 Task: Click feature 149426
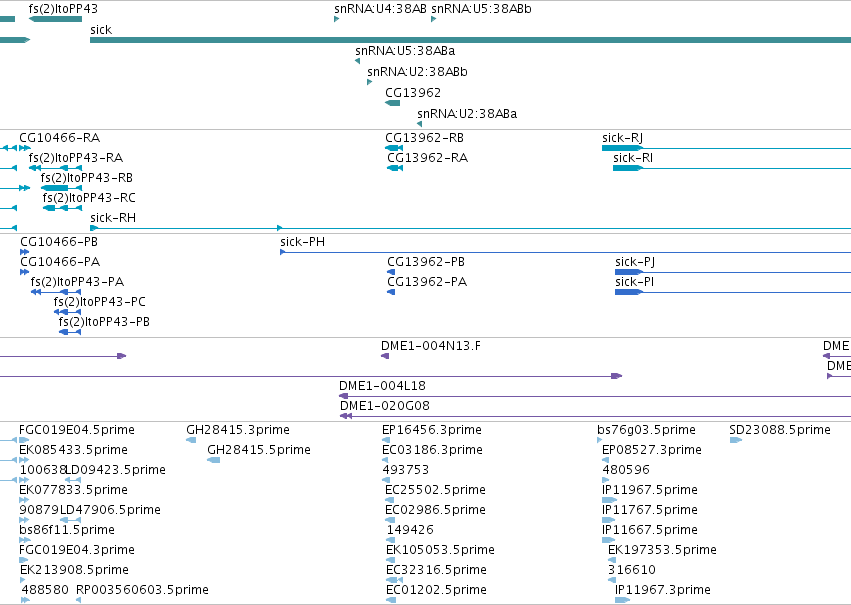click(x=410, y=530)
